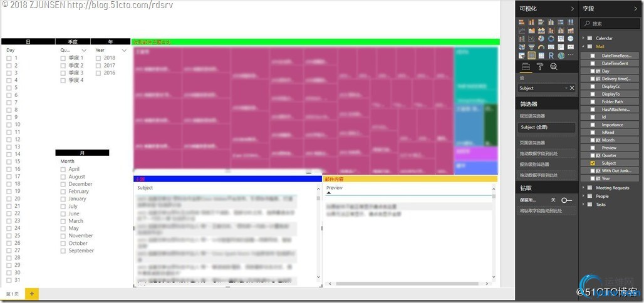Viewport: 644px width, 303px height.
Task: Expand the Meeting Requests table
Action: coord(583,188)
